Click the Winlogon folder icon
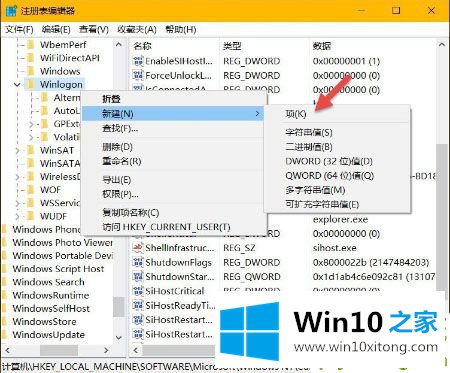 [31, 84]
